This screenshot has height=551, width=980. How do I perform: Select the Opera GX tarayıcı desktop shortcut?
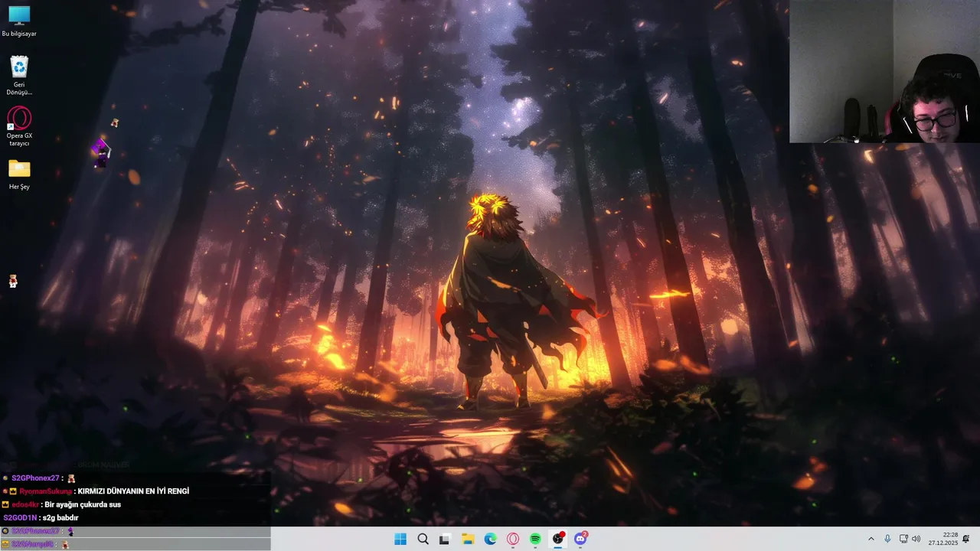[19, 126]
